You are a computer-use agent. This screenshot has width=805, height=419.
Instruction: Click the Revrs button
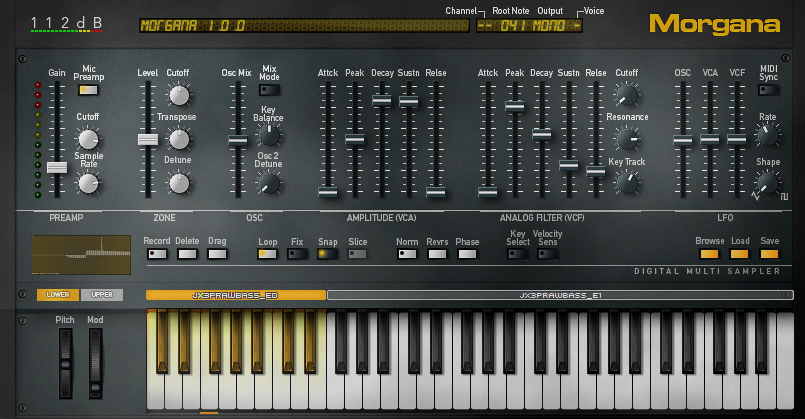click(x=437, y=254)
